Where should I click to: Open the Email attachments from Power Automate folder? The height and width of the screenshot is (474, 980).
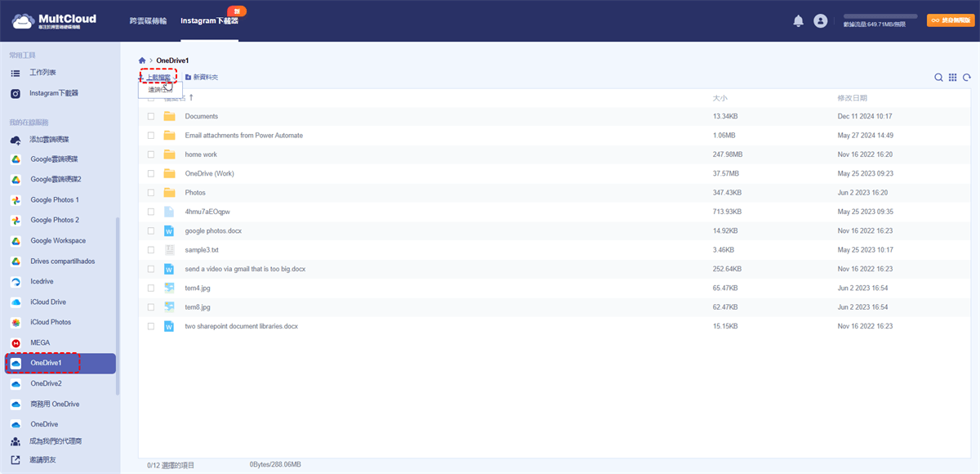click(243, 135)
